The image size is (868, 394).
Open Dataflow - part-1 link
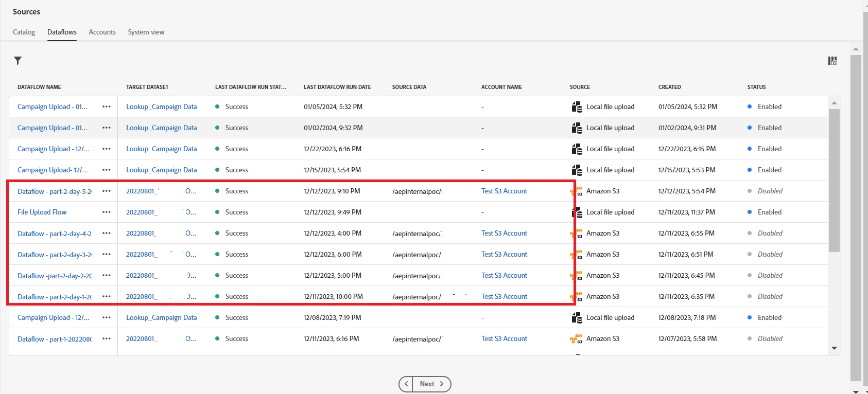[55, 338]
